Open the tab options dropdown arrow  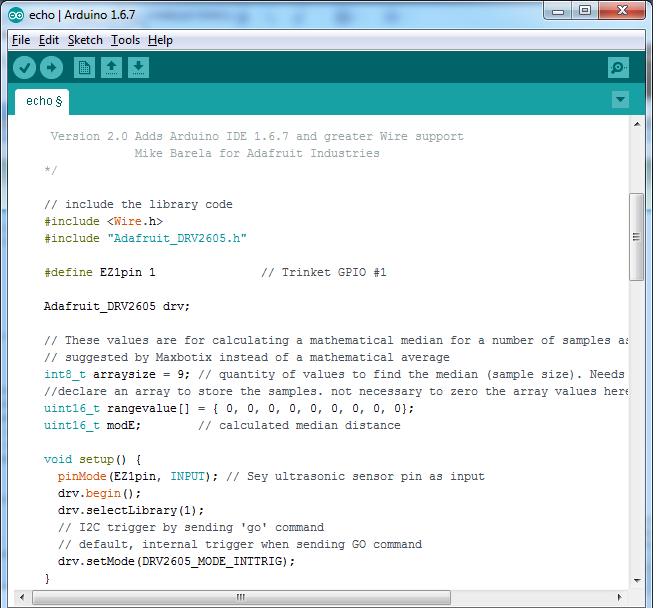(621, 100)
